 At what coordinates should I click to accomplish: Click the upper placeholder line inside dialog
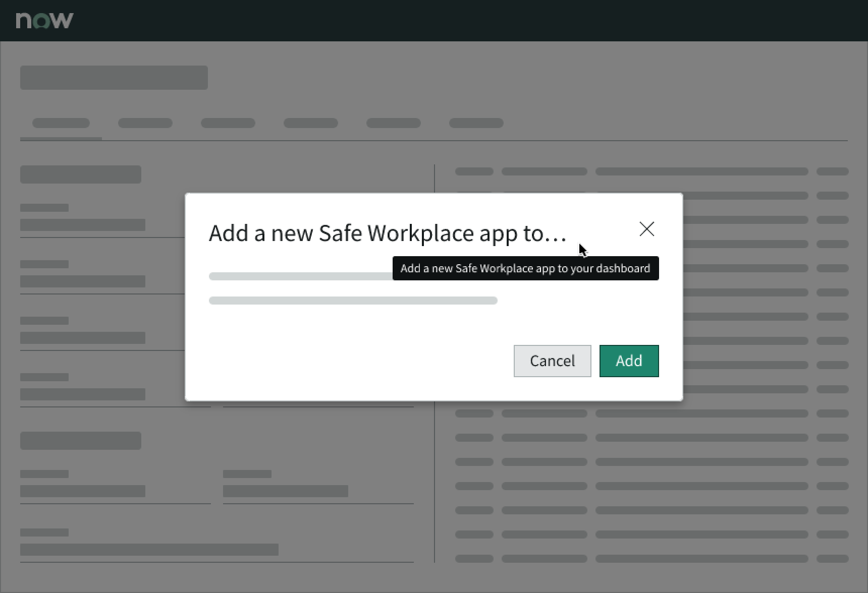(x=300, y=276)
